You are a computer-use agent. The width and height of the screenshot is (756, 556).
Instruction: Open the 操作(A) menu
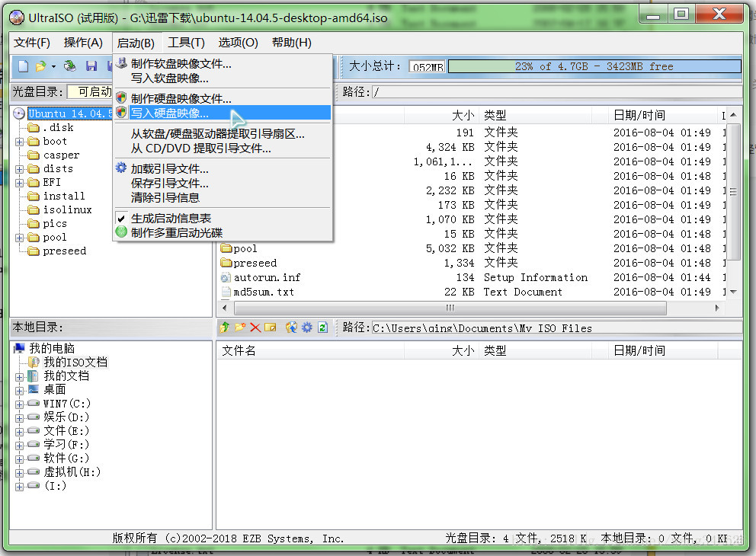click(83, 43)
